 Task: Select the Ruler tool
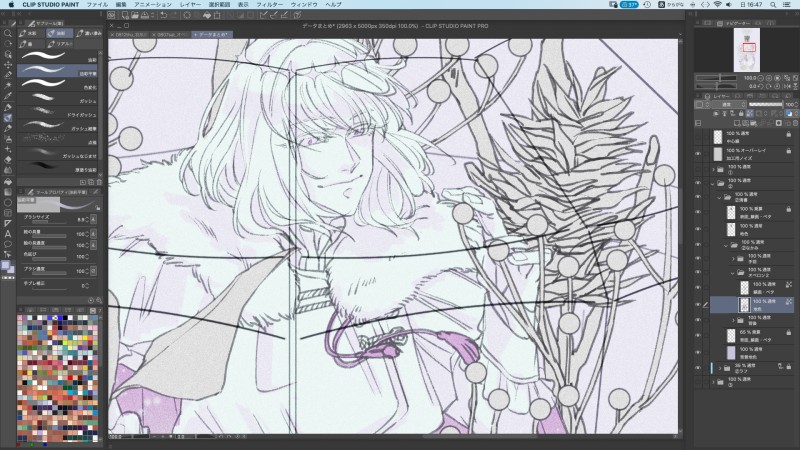pyautogui.click(x=8, y=223)
